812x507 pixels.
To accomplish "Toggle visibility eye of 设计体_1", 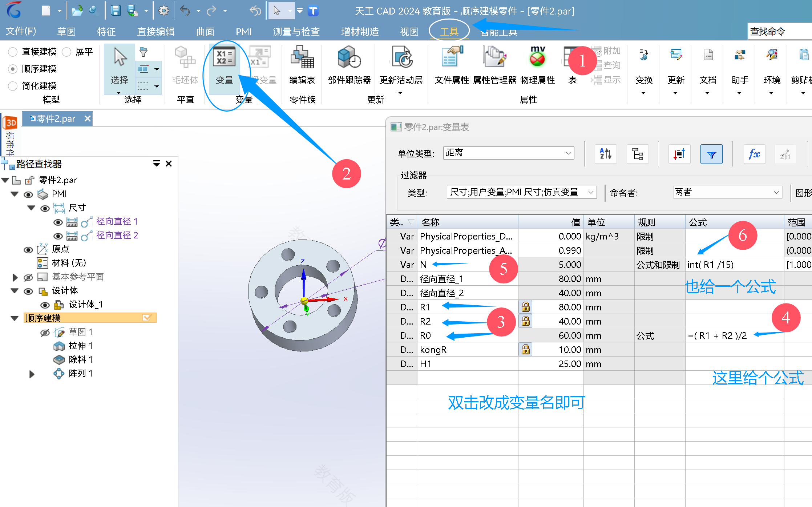I will [45, 305].
